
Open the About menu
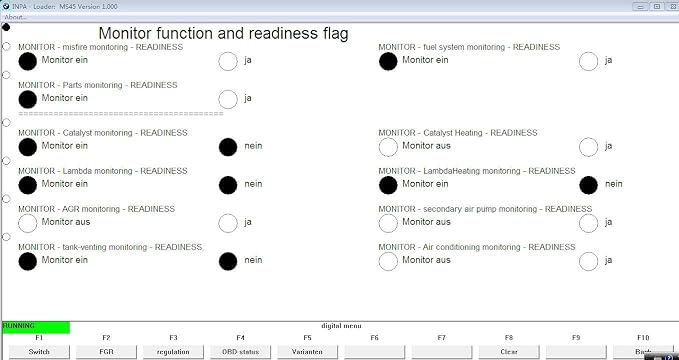(x=15, y=17)
